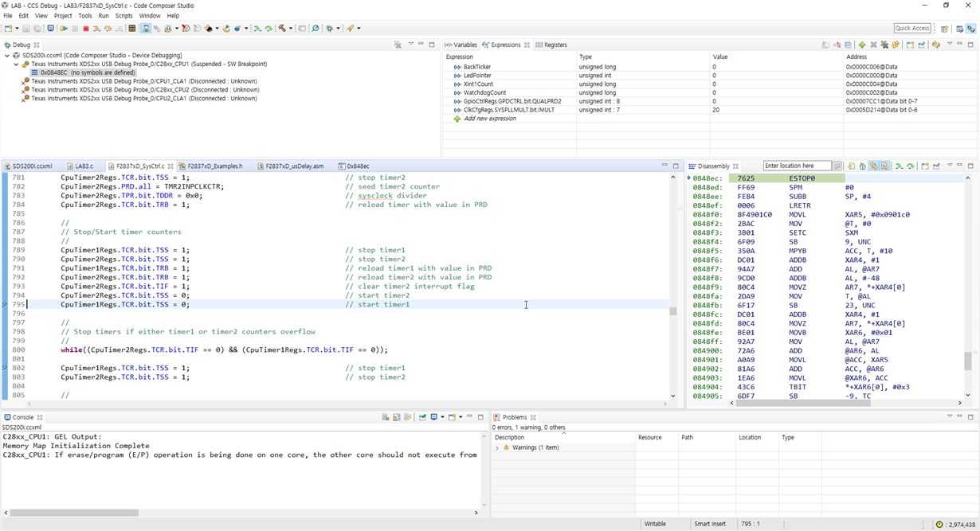Click the console horizontal scrollbar thumb
The width and height of the screenshot is (980, 531).
pos(74,513)
